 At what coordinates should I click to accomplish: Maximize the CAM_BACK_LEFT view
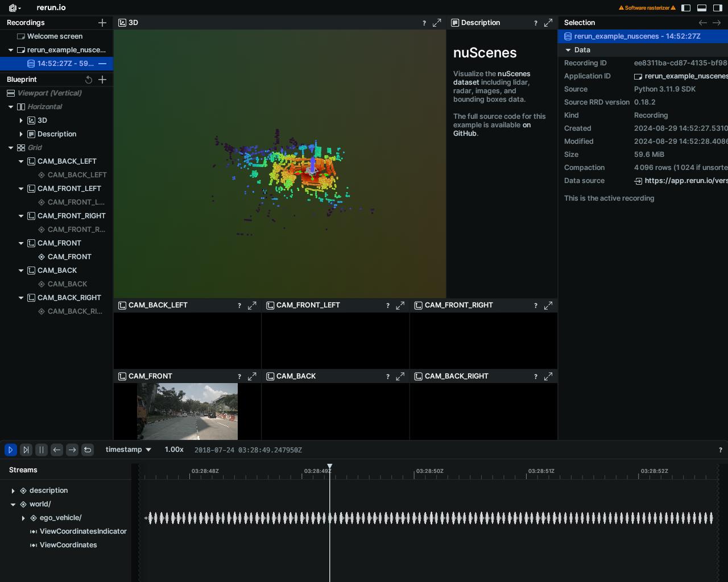[x=252, y=305]
